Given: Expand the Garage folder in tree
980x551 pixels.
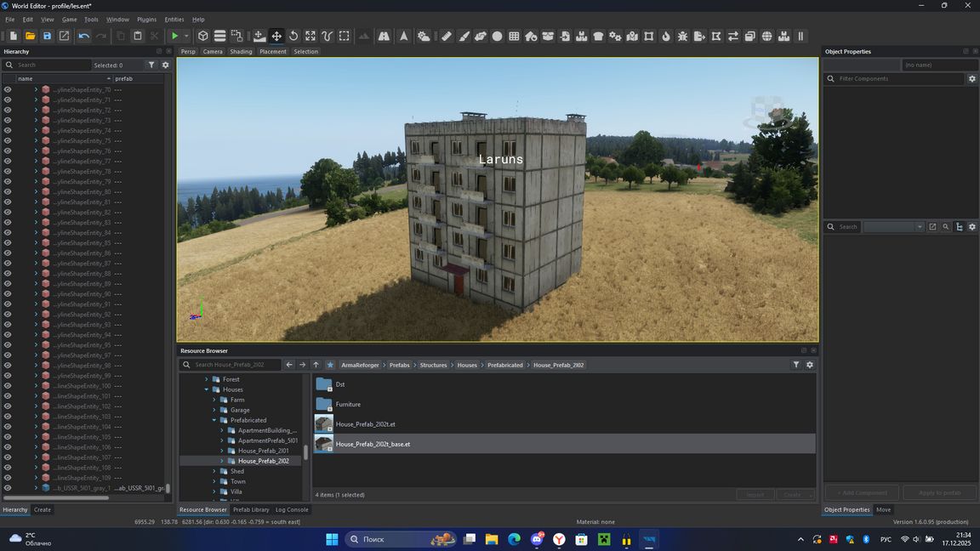Looking at the screenshot, I should tap(214, 410).
